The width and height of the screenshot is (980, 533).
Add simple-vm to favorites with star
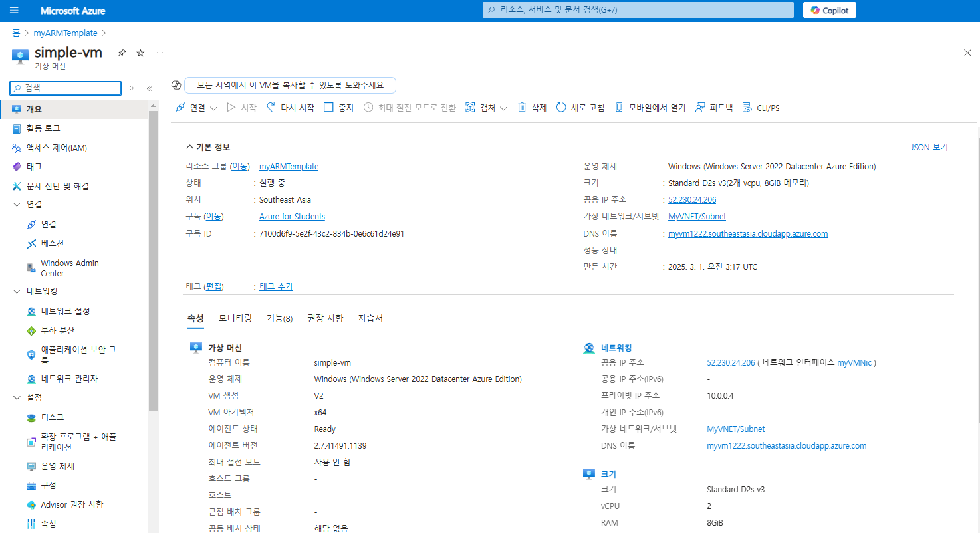point(140,53)
